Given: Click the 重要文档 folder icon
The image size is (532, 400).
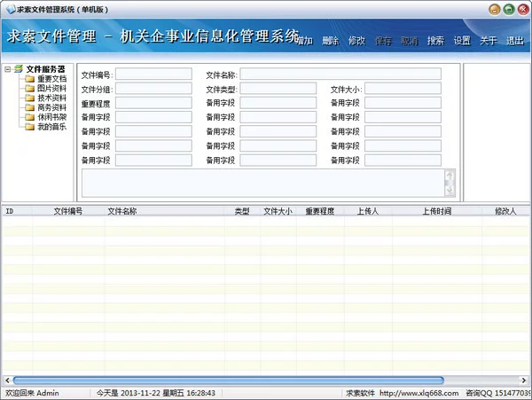Looking at the screenshot, I should 30,79.
